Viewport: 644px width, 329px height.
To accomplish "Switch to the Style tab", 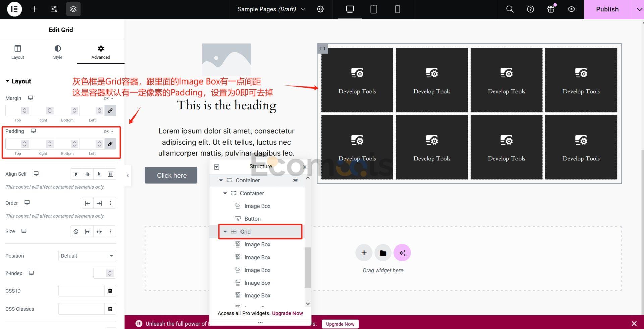I will coord(58,52).
